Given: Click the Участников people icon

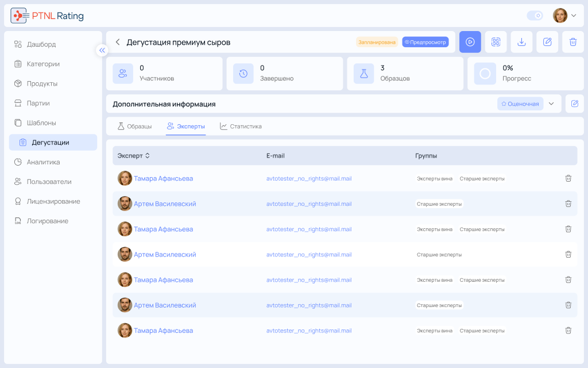Looking at the screenshot, I should click(x=123, y=74).
